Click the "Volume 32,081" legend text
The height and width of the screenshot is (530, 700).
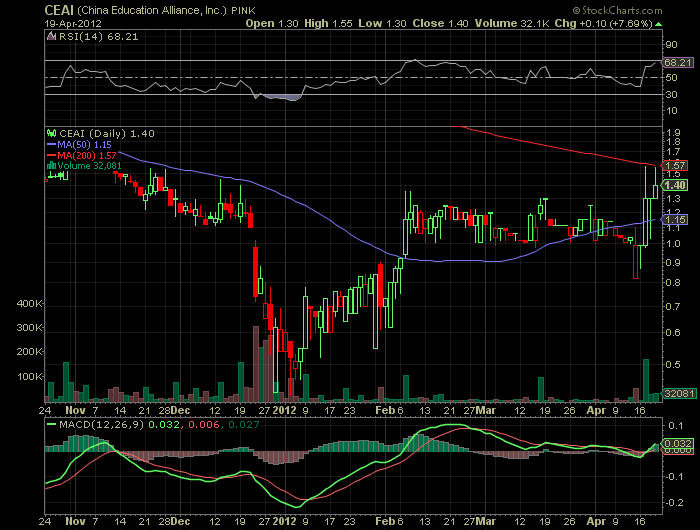click(89, 166)
